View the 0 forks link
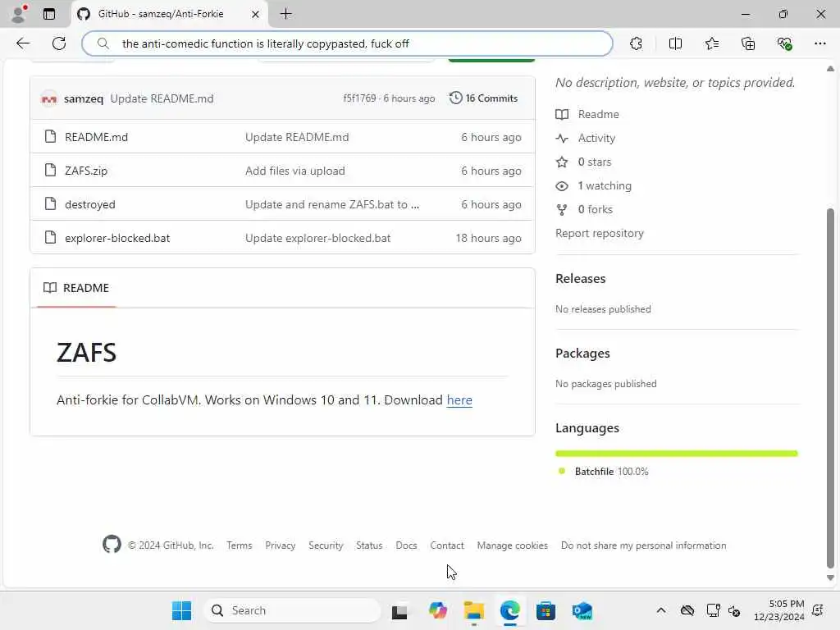The width and height of the screenshot is (840, 630). tap(584, 209)
